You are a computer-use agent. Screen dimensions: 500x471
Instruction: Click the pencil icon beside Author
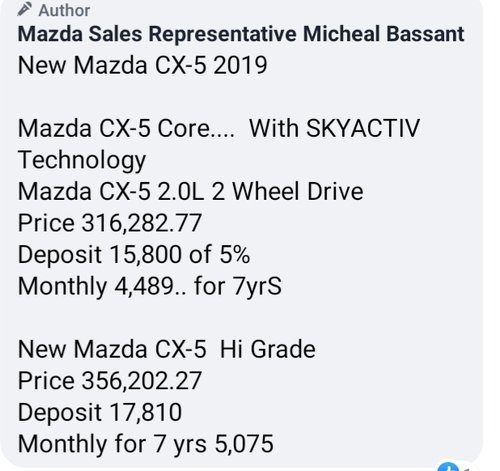point(25,9)
